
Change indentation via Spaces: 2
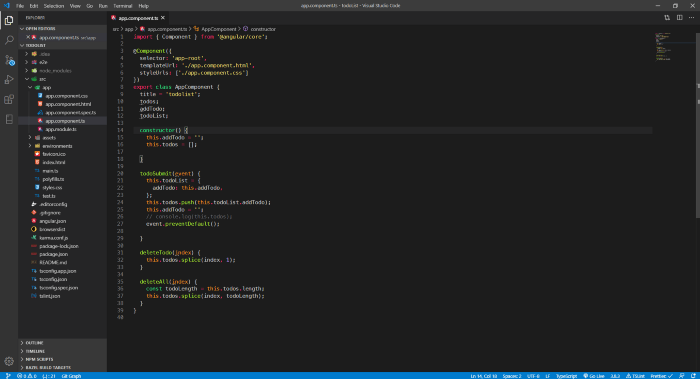512,376
